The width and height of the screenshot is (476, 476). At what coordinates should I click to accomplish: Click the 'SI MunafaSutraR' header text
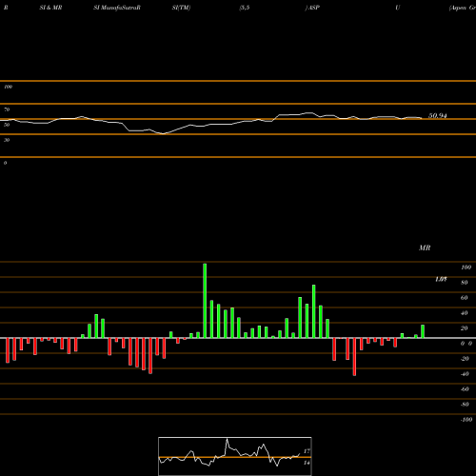point(117,8)
